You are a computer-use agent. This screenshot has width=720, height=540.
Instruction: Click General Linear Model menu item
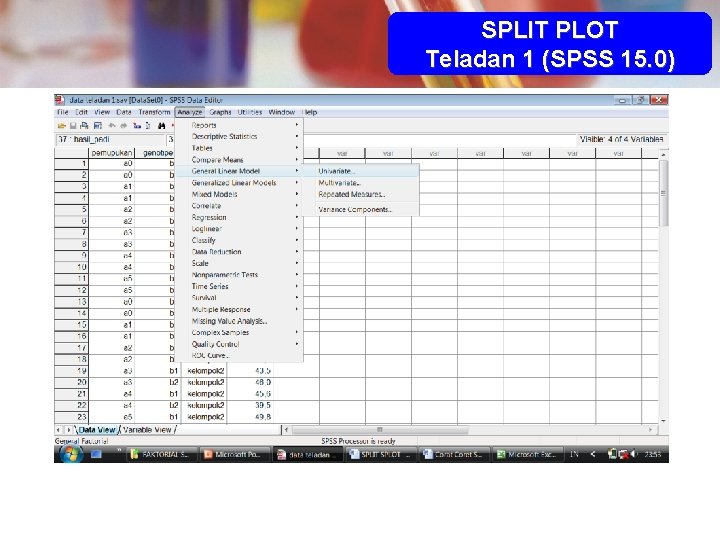pos(239,171)
